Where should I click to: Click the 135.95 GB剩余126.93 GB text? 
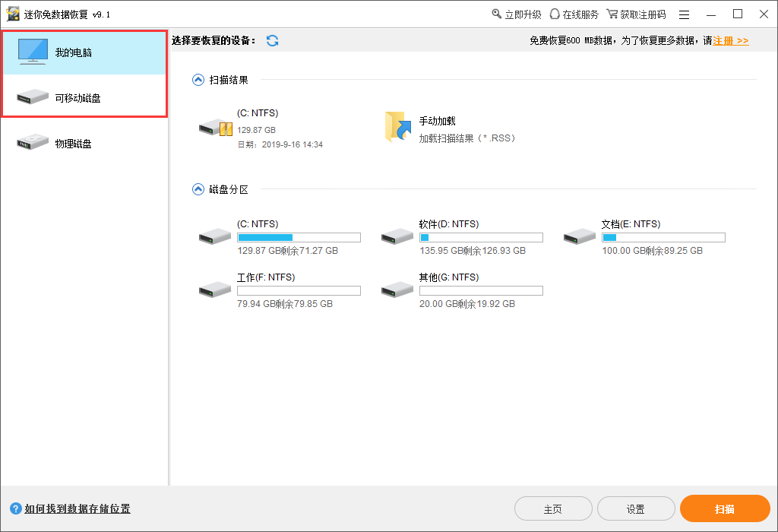473,251
